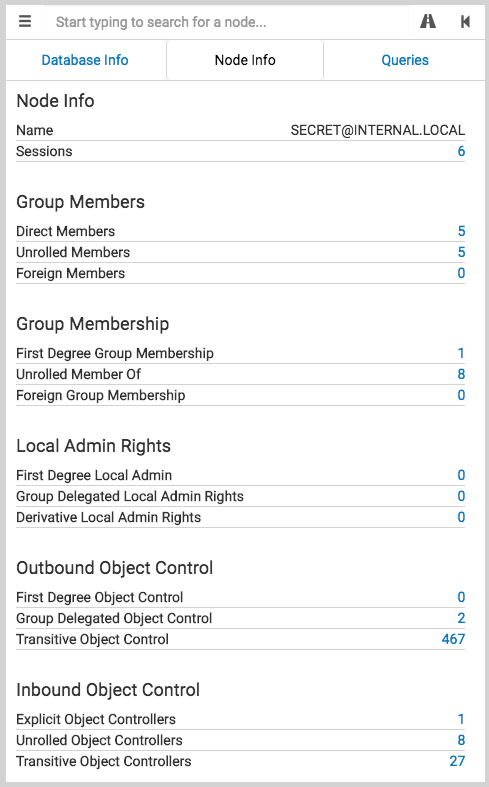
Task: Open Unrolled Object Controllers count 8
Action: tap(461, 740)
